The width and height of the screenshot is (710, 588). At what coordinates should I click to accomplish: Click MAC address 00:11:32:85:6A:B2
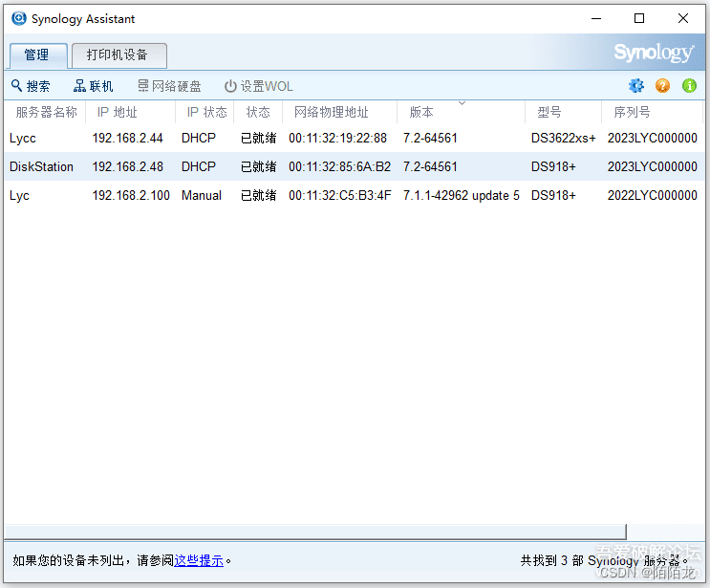click(x=339, y=166)
